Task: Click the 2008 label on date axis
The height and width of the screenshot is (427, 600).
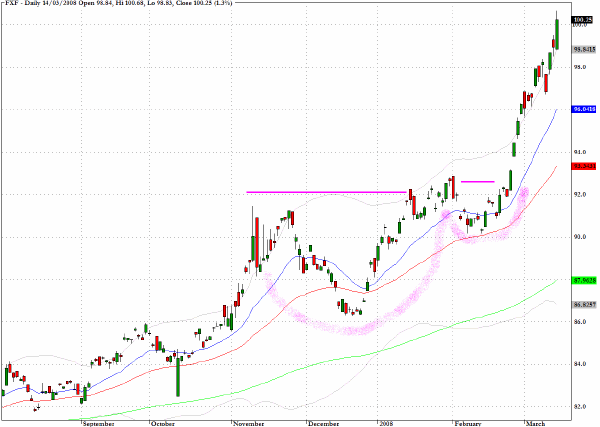Action: coord(386,424)
